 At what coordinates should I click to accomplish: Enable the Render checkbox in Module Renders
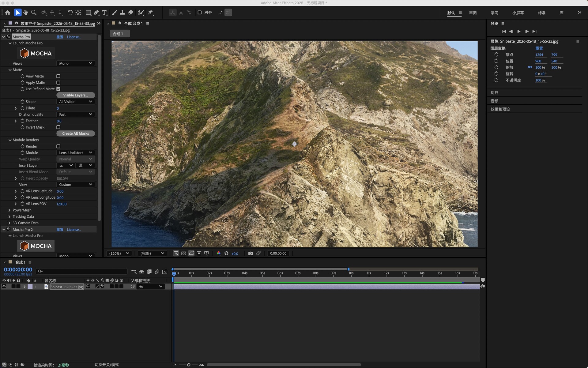pos(58,146)
